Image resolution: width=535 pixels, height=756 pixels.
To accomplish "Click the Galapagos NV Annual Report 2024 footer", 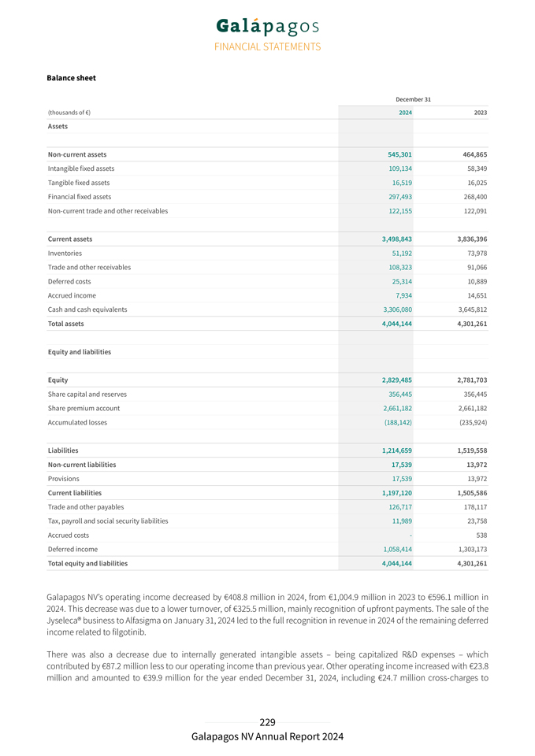I will (267, 737).
